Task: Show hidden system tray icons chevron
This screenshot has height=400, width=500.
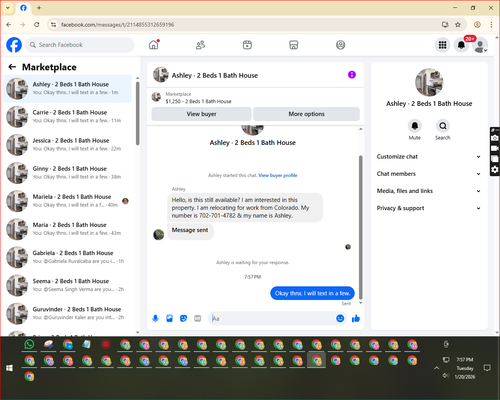Action: [x=436, y=368]
